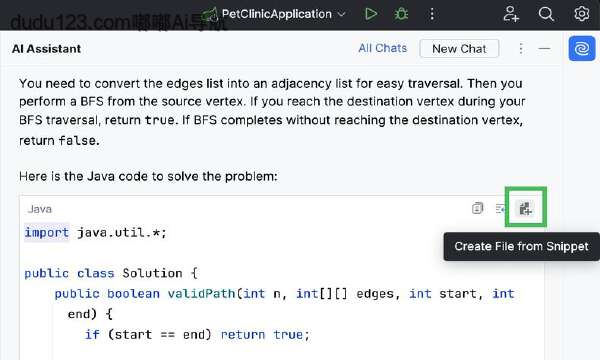Start a New Chat
600x360 pixels.
coord(459,49)
